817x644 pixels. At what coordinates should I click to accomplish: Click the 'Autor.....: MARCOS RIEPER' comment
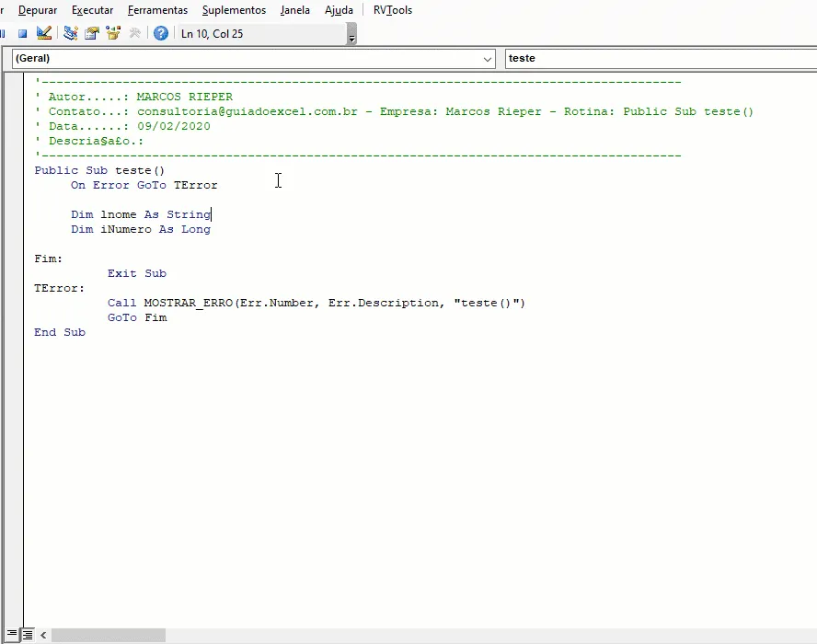pos(134,97)
